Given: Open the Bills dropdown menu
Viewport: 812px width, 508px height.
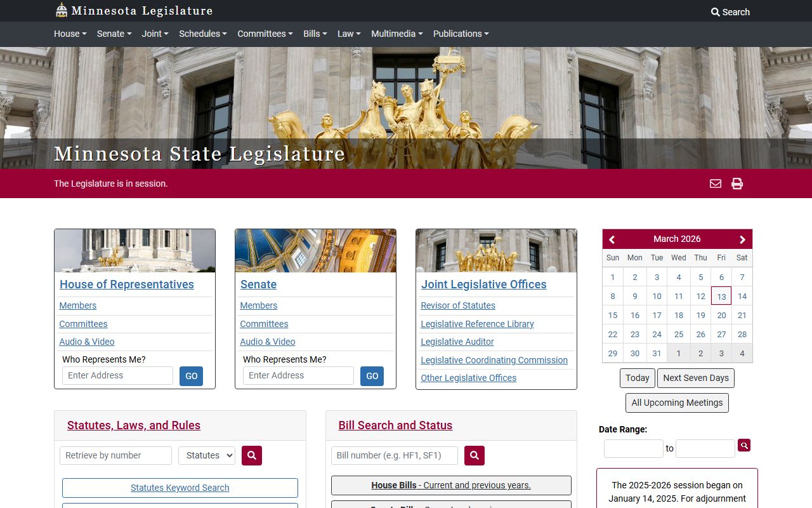Looking at the screenshot, I should 315,34.
